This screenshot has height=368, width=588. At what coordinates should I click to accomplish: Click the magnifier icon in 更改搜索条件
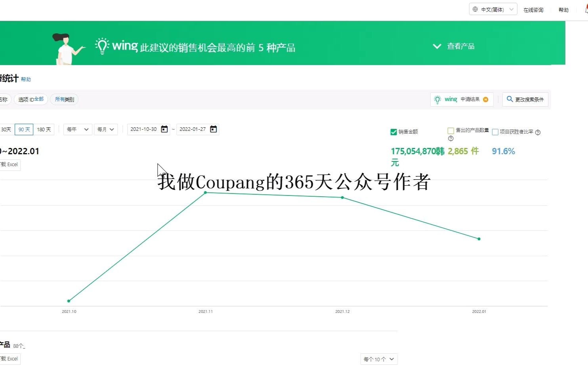(510, 99)
